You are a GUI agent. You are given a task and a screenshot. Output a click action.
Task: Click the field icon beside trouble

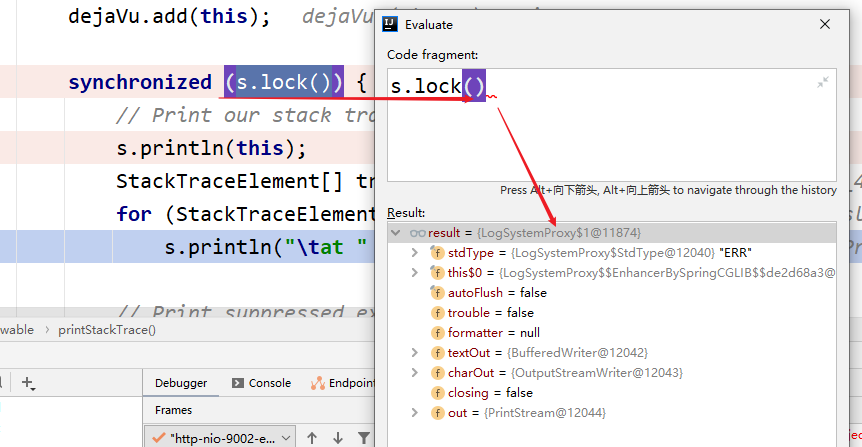437,313
